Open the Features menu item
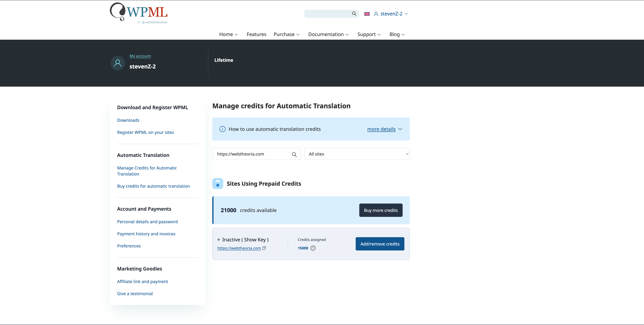This screenshot has width=644, height=325. point(256,35)
